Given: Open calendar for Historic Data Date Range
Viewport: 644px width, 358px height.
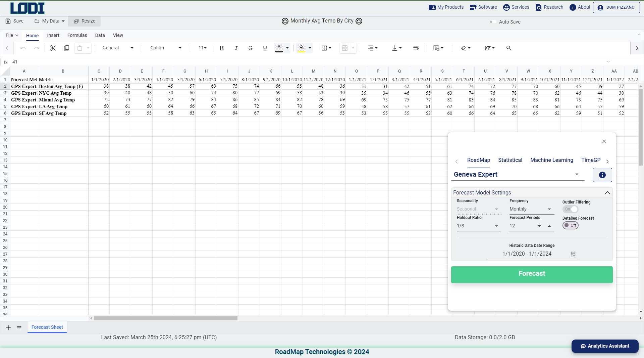Looking at the screenshot, I should pos(573,254).
